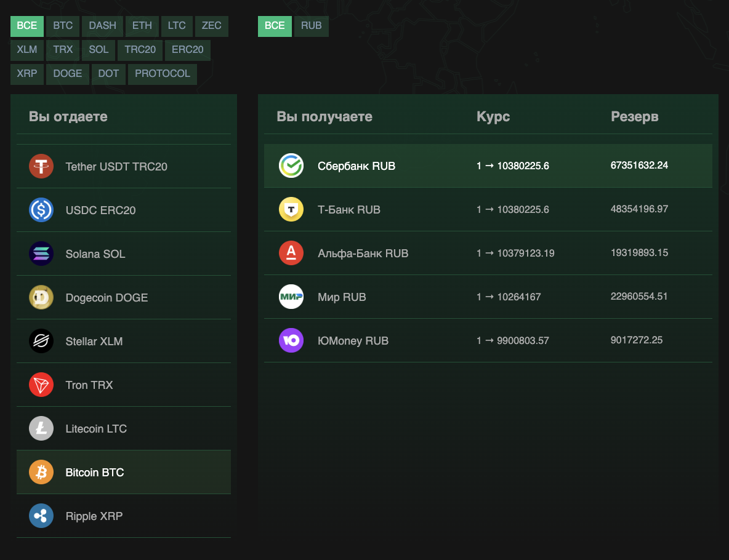This screenshot has height=560, width=729.
Task: Click the Tether USDT TRC20 coin icon
Action: (x=41, y=166)
